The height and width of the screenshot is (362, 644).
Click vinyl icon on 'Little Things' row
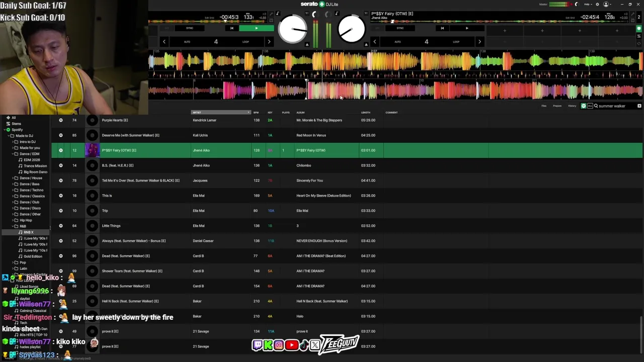pyautogui.click(x=92, y=226)
